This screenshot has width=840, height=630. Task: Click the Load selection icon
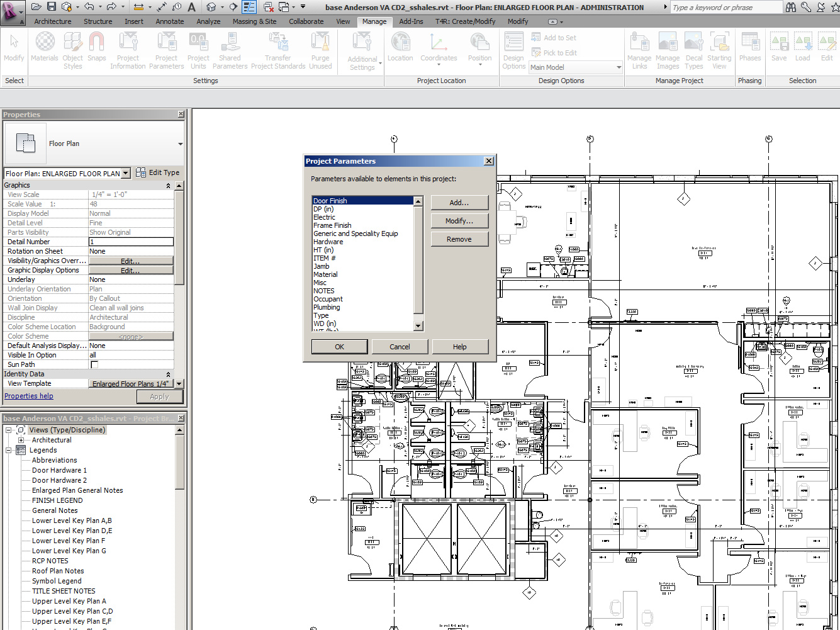coord(803,48)
